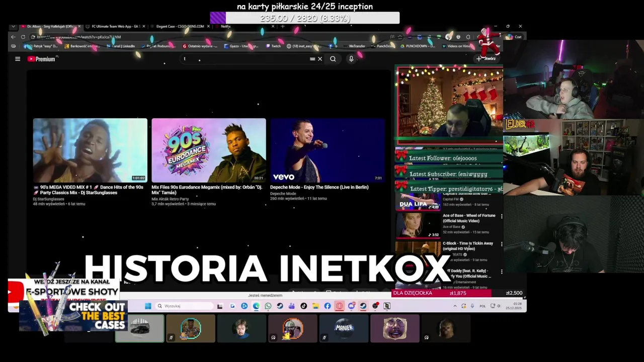
Task: Open options menu for C-Block video
Action: pos(501,244)
